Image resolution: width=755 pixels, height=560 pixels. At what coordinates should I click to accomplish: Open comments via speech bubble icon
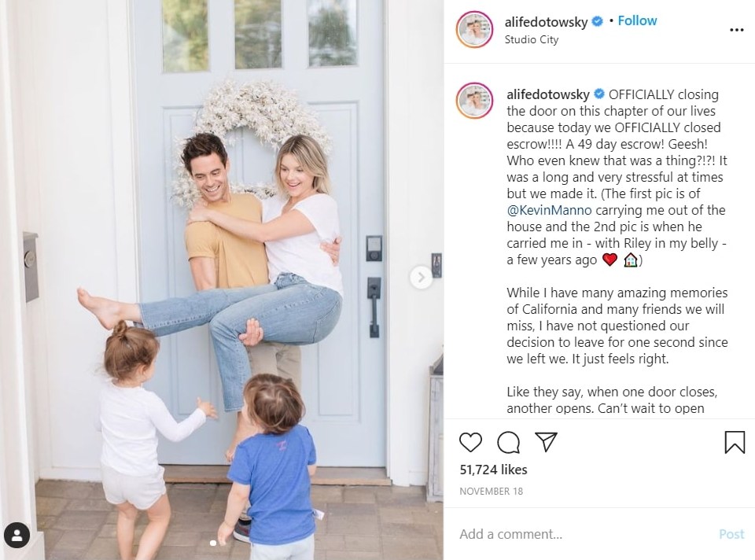[509, 442]
